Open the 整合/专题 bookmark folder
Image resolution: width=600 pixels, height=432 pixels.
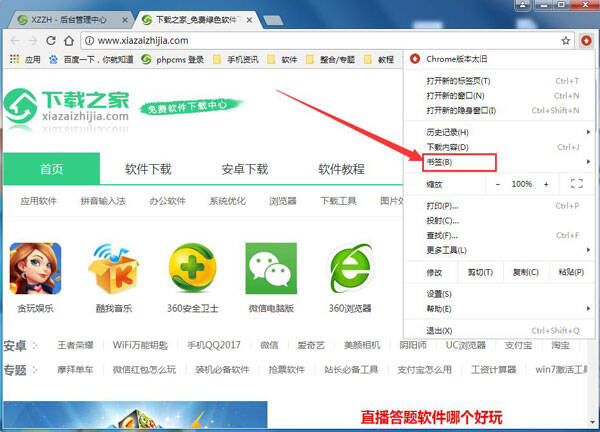[330, 59]
